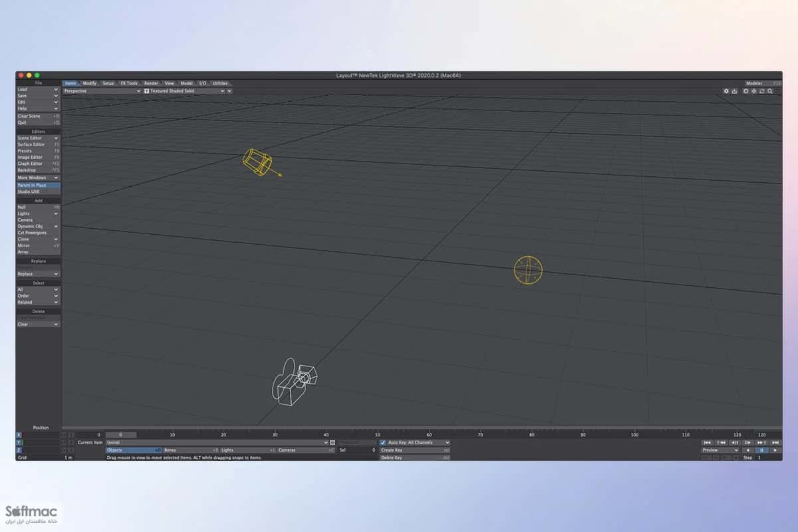Screen dimensions: 798x532
Task: Switch selection mode to Bones
Action: (x=192, y=450)
